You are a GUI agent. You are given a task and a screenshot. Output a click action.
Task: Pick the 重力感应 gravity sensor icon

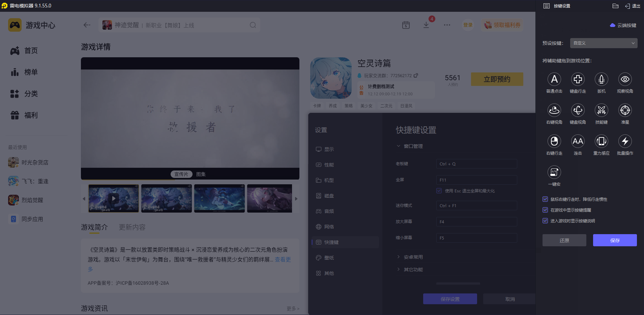point(601,141)
